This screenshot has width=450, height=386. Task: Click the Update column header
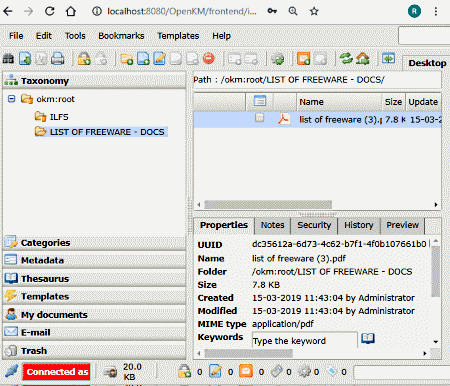(x=423, y=102)
